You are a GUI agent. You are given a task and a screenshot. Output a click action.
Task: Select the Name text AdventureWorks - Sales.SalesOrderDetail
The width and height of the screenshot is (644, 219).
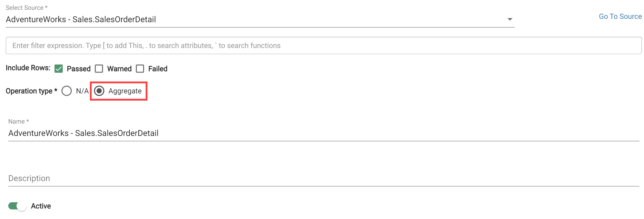coord(83,133)
